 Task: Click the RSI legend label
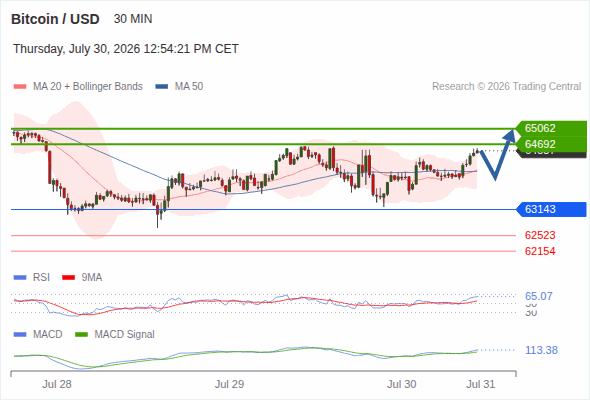click(41, 278)
